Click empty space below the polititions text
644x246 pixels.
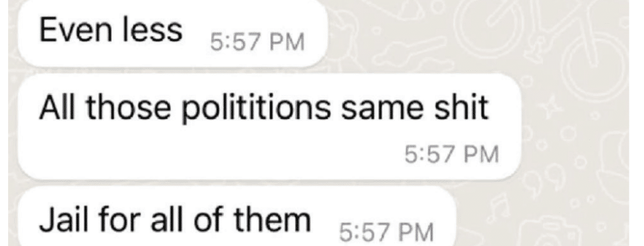205,154
